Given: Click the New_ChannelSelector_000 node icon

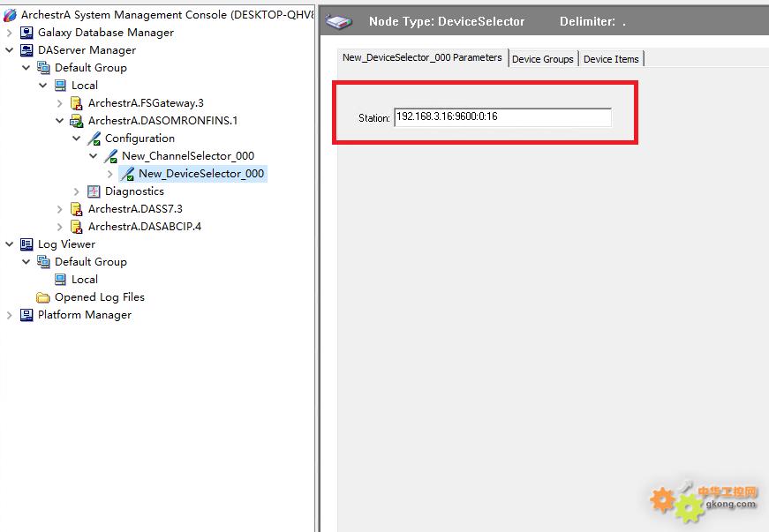Looking at the screenshot, I should click(110, 156).
